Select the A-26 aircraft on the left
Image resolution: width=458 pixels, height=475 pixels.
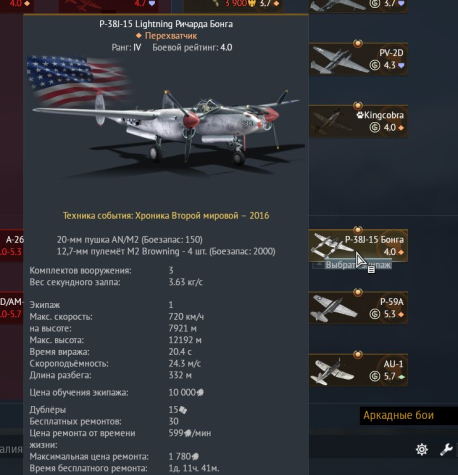(12, 245)
